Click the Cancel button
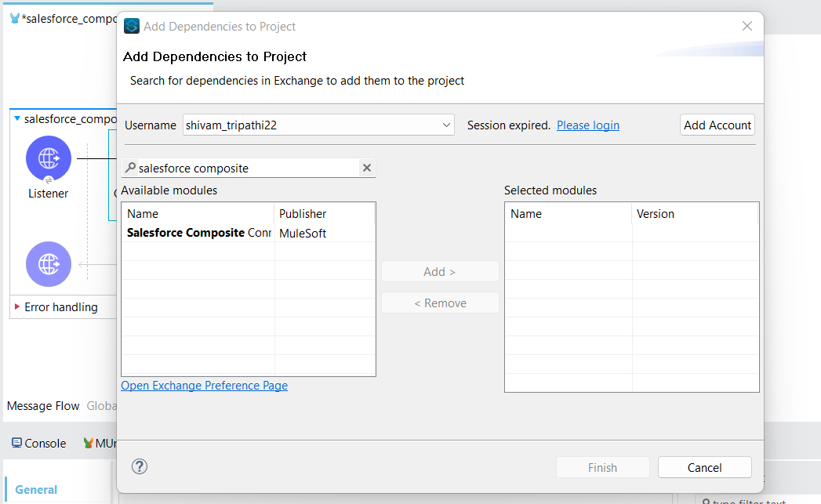 pos(705,467)
